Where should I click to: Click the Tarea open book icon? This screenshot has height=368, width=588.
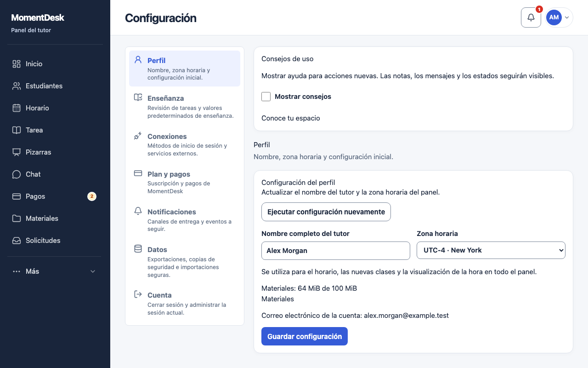17,130
